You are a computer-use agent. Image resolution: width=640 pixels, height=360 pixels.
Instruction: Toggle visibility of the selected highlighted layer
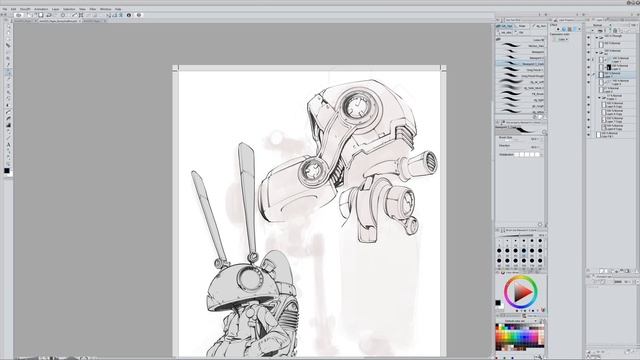(x=589, y=75)
